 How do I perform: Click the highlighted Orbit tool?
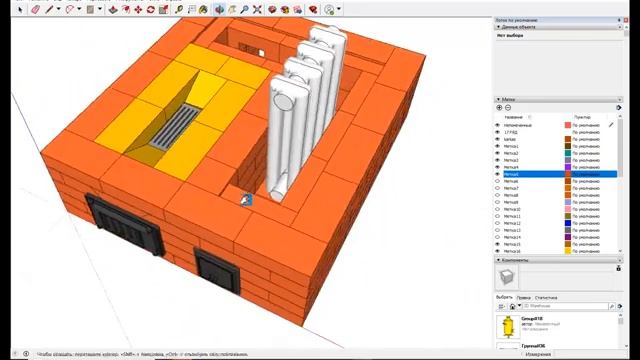tap(219, 9)
